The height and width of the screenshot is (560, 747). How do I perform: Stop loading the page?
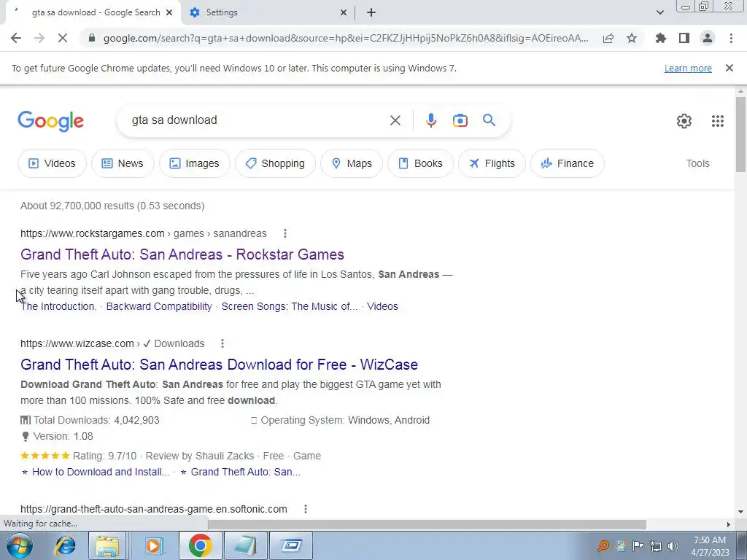(63, 38)
